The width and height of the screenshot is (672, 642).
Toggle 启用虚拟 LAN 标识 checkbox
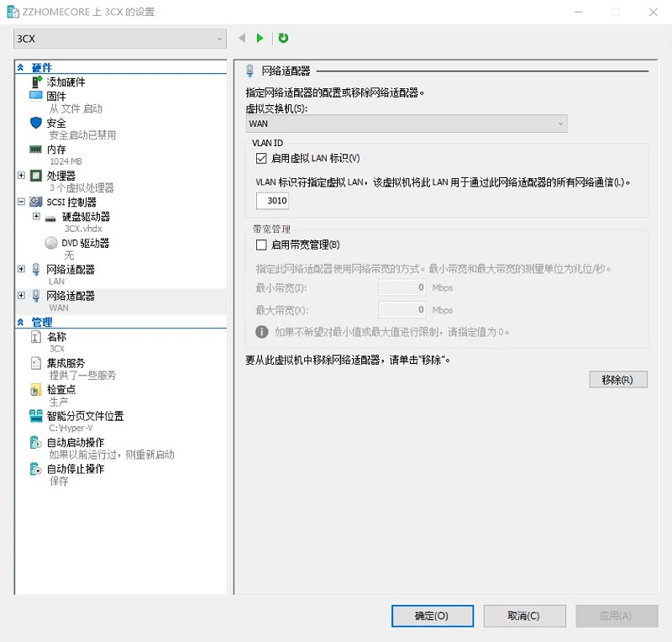coord(260,158)
